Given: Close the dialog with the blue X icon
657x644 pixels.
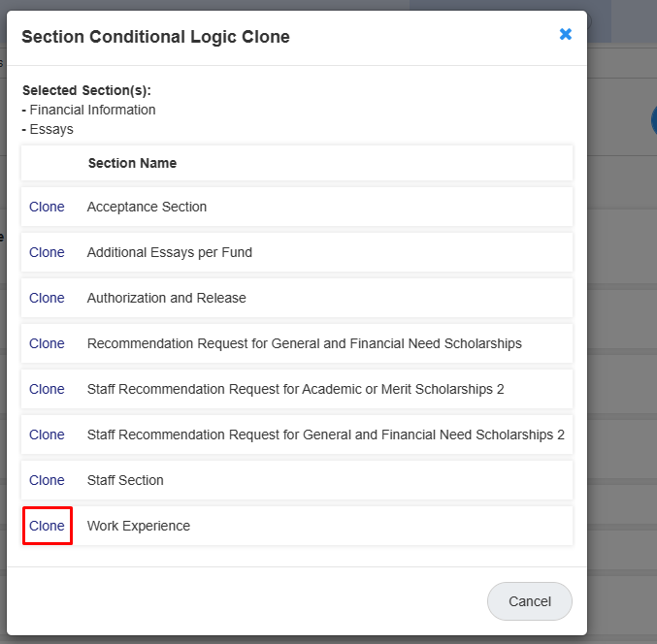Looking at the screenshot, I should 565,34.
